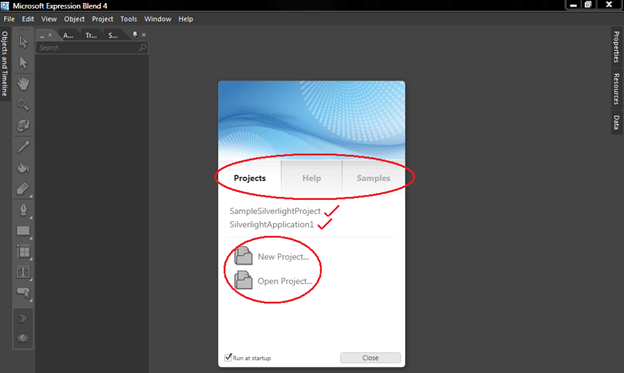This screenshot has width=624, height=373.
Task: Select the last-used asset hexagon icon
Action: [23, 338]
